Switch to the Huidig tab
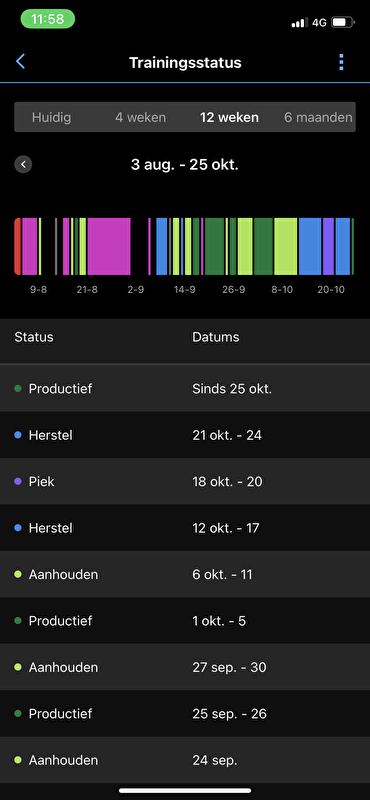The height and width of the screenshot is (800, 370). tap(52, 117)
